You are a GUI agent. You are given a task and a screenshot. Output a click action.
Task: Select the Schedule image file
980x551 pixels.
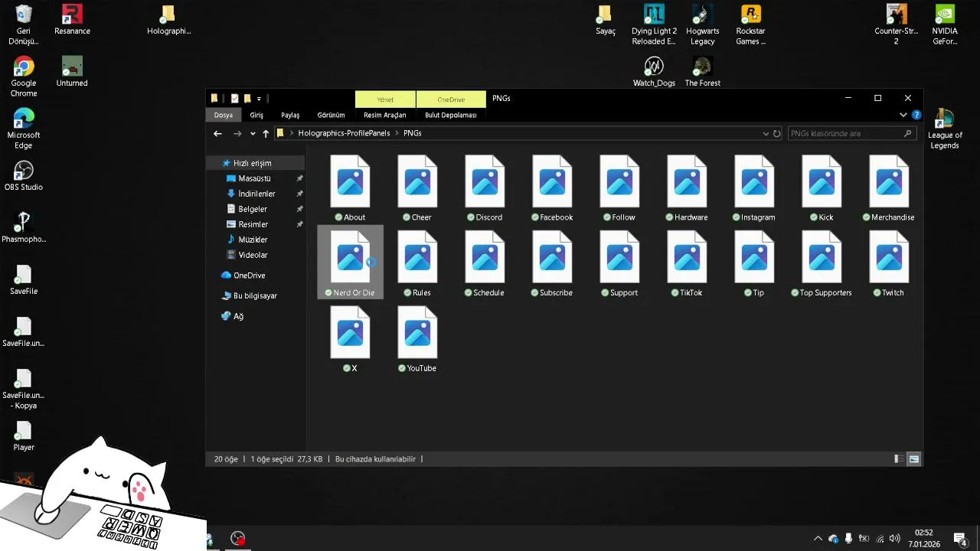click(485, 263)
